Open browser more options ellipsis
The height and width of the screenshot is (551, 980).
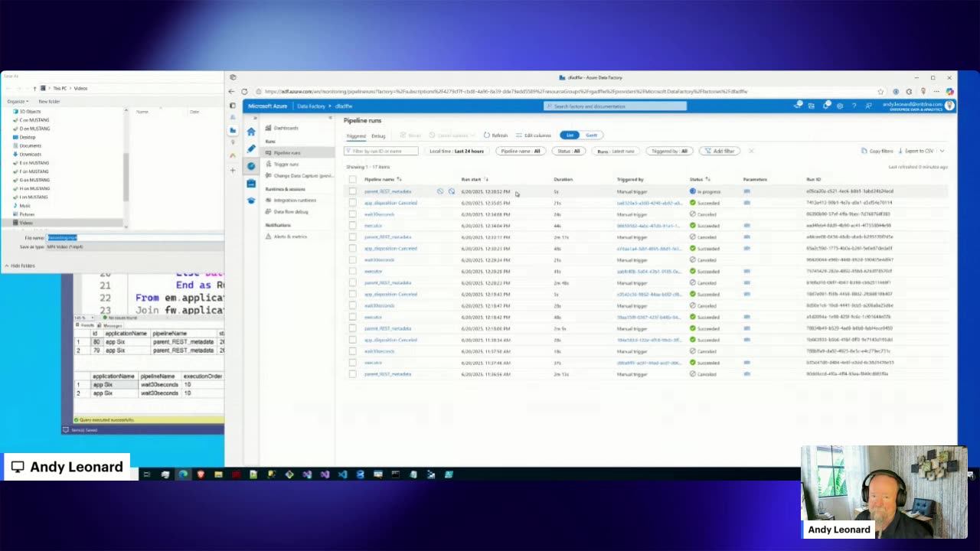click(x=936, y=92)
